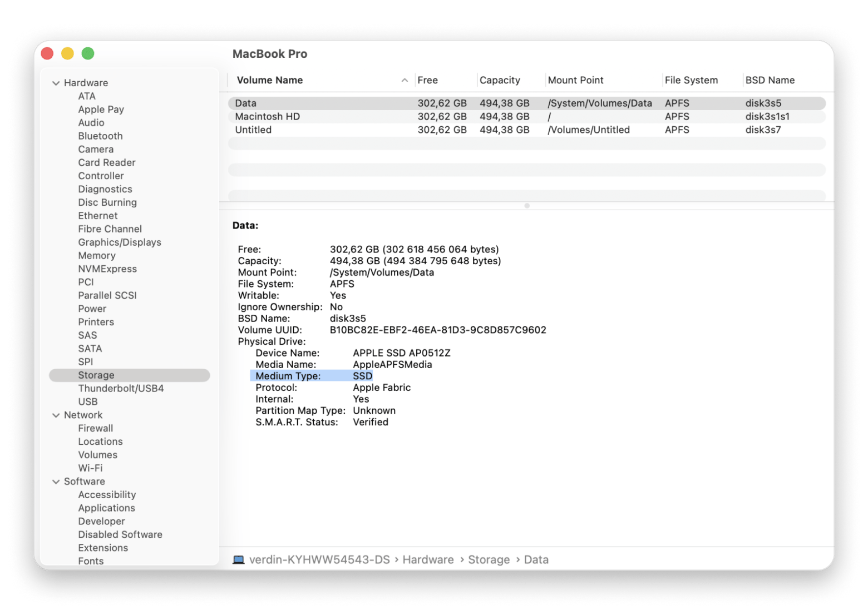Select Accessibility under Software
The width and height of the screenshot is (868, 615).
tap(107, 495)
